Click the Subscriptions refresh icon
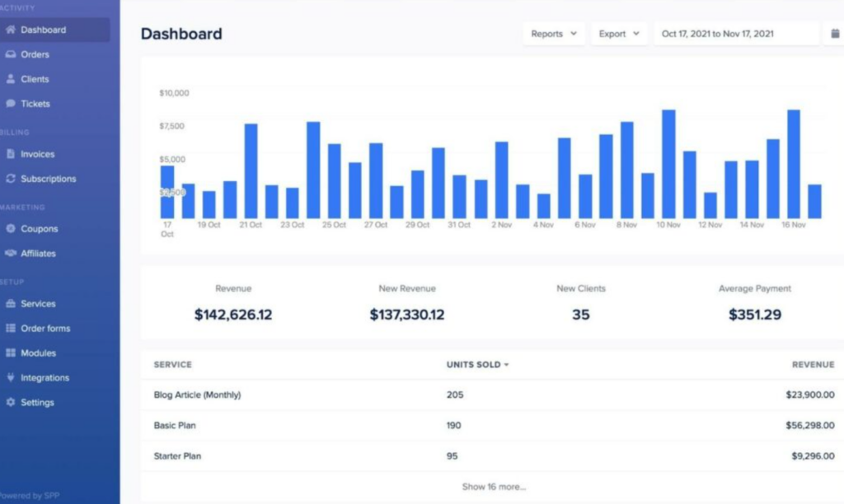 tap(11, 179)
